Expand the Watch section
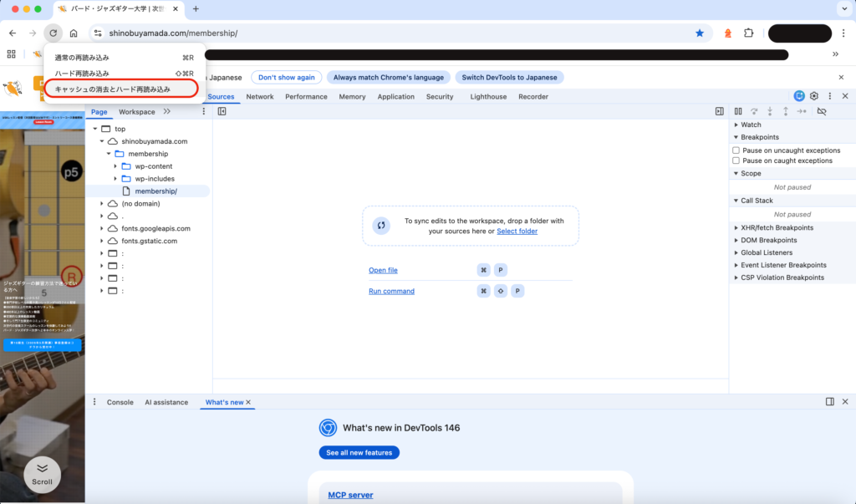 751,125
